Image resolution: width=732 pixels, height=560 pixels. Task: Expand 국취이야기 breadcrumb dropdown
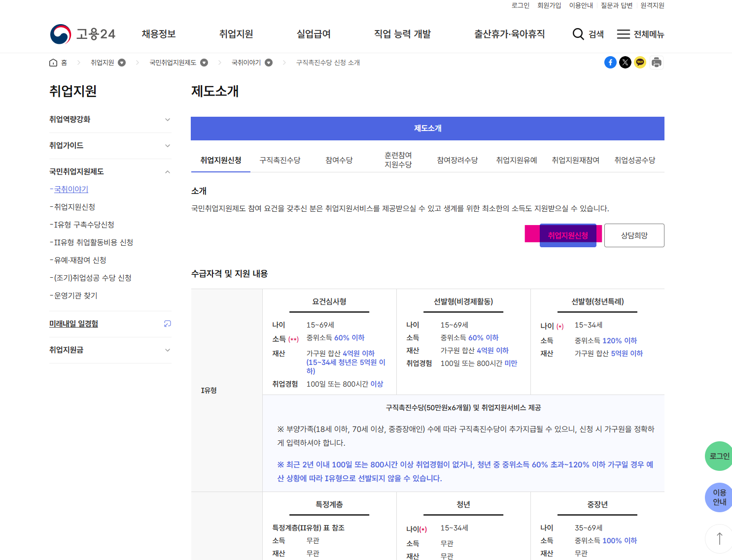coord(269,63)
